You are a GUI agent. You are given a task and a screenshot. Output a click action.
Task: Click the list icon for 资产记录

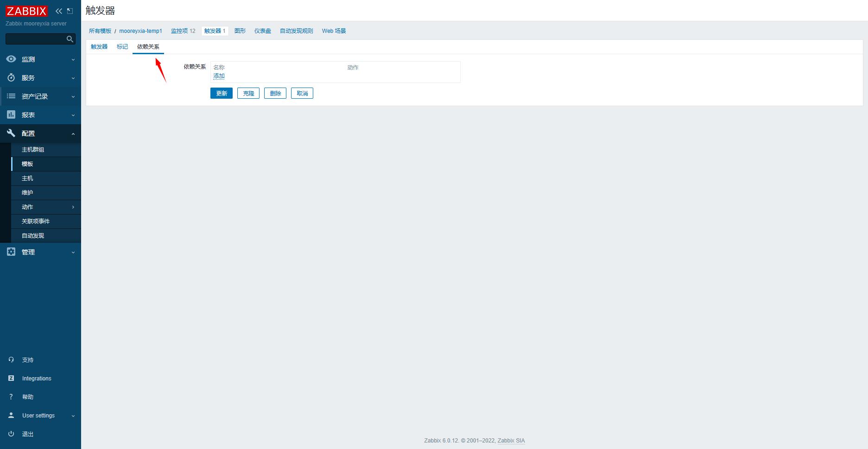click(11, 96)
